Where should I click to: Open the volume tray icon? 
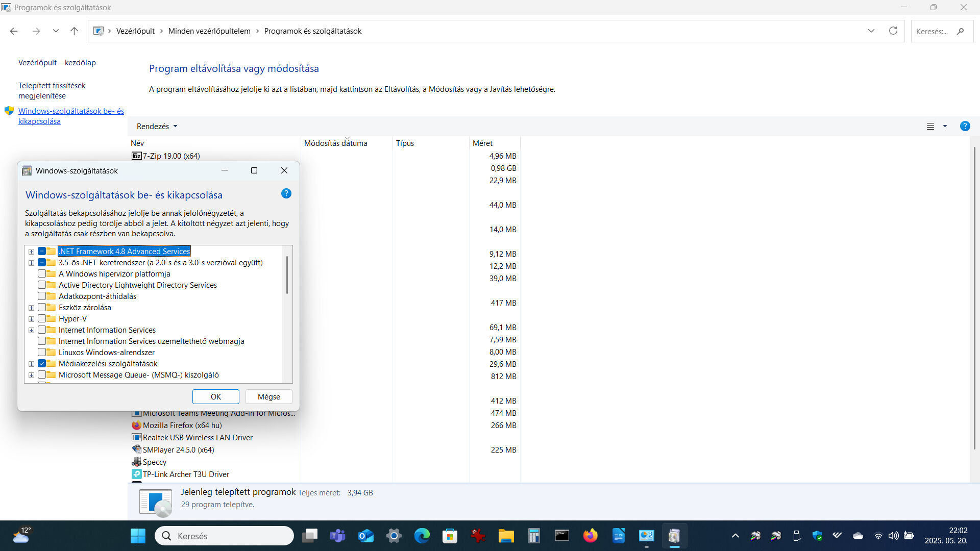(x=893, y=536)
